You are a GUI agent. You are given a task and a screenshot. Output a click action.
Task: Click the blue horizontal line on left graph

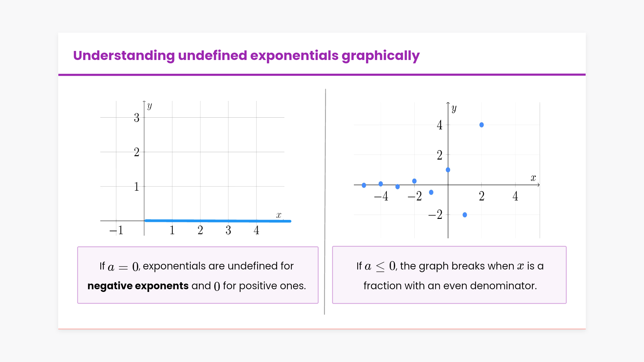[218, 221]
